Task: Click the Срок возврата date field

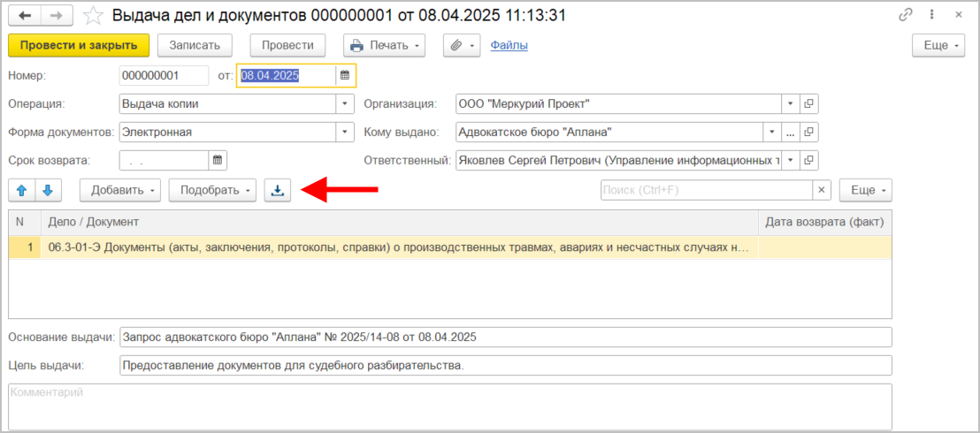Action: 164,160
